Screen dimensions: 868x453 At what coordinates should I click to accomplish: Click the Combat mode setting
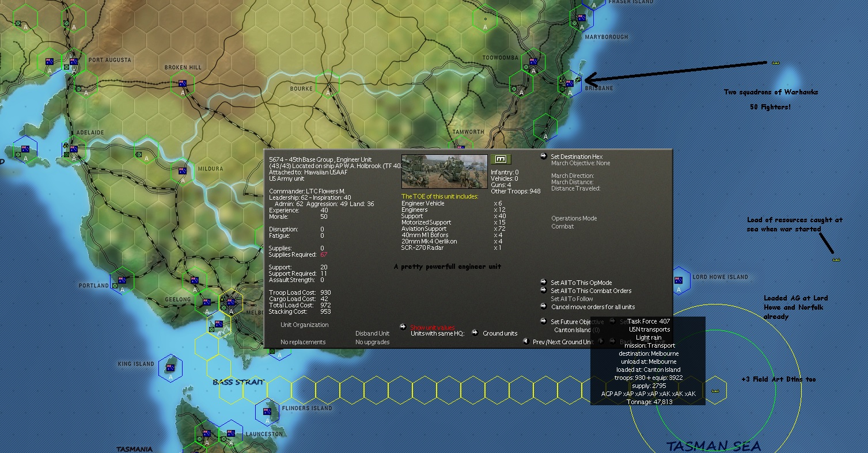point(562,226)
